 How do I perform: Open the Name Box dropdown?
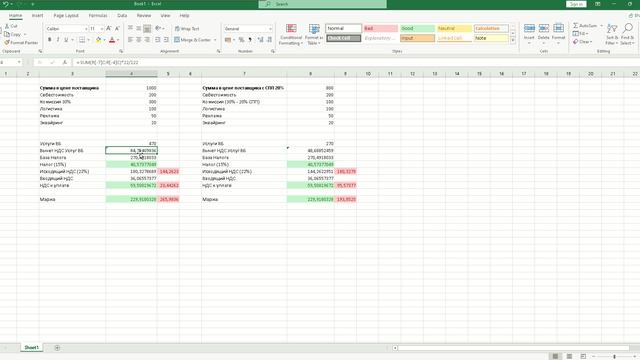click(x=19, y=62)
